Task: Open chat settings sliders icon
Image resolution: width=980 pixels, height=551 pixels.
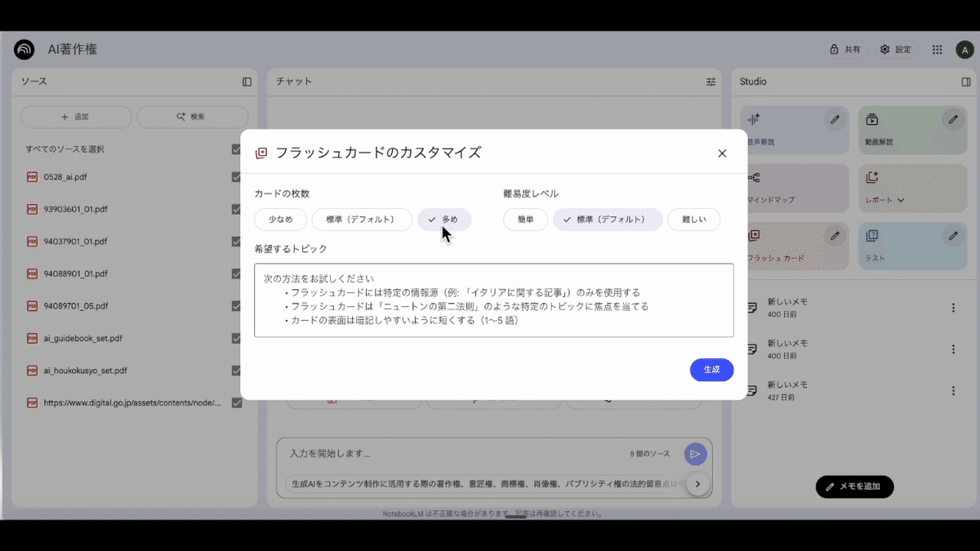Action: 710,82
